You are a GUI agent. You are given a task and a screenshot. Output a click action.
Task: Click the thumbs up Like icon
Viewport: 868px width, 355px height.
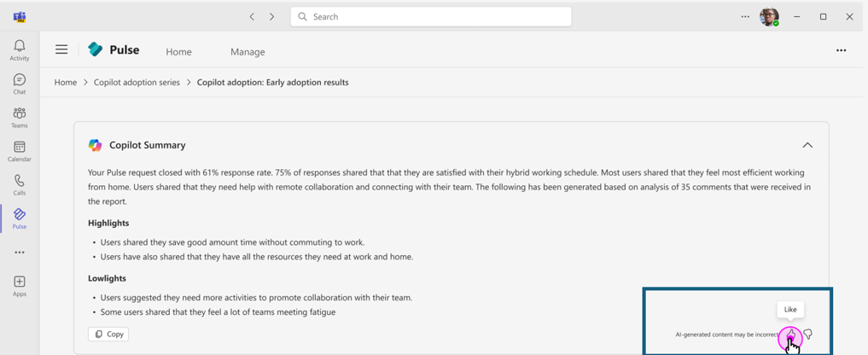[x=790, y=335]
